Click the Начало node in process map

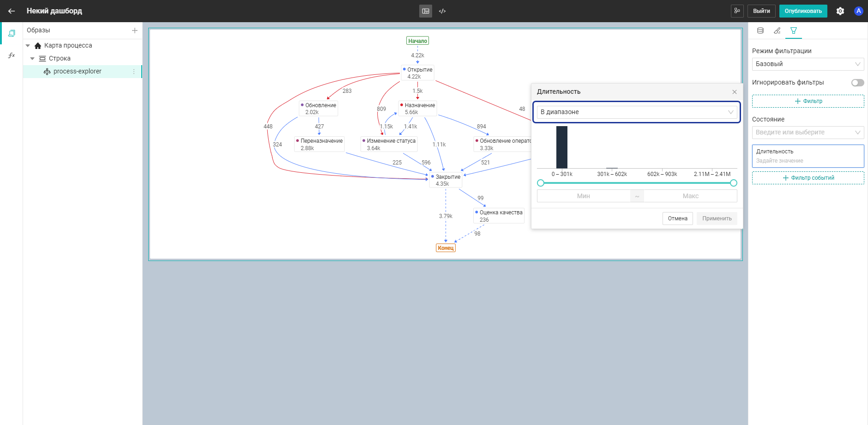pos(417,41)
